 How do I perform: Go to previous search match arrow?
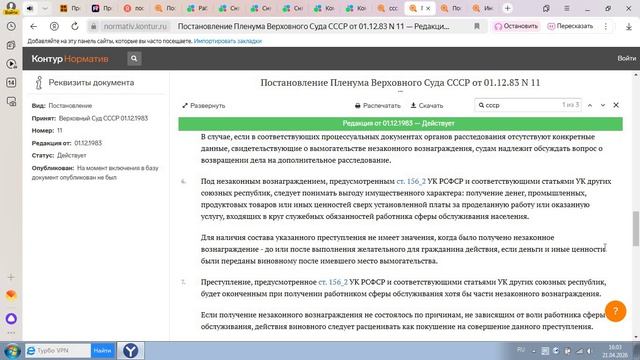[x=590, y=105]
